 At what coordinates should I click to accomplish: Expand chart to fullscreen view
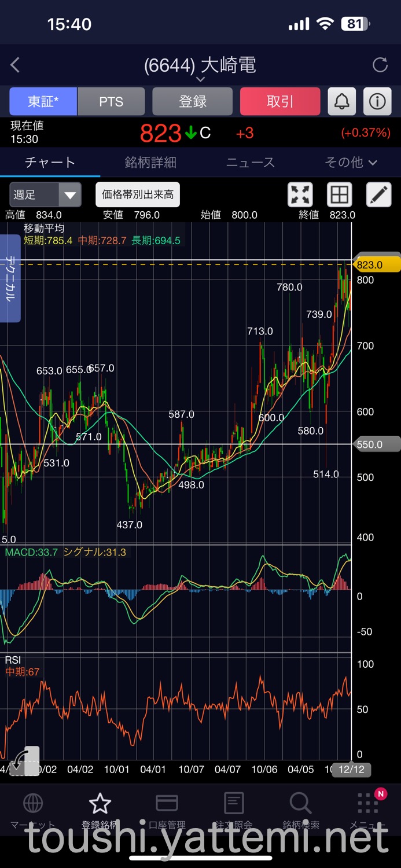click(300, 195)
